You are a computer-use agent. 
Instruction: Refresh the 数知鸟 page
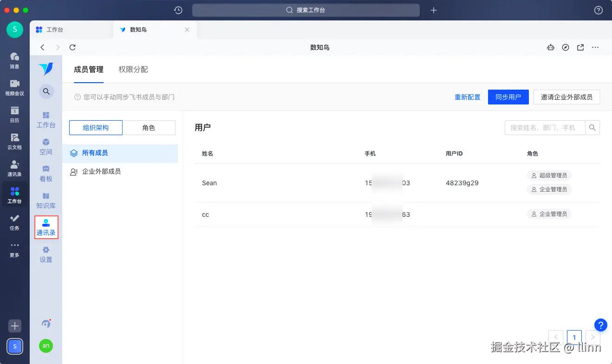(x=72, y=47)
